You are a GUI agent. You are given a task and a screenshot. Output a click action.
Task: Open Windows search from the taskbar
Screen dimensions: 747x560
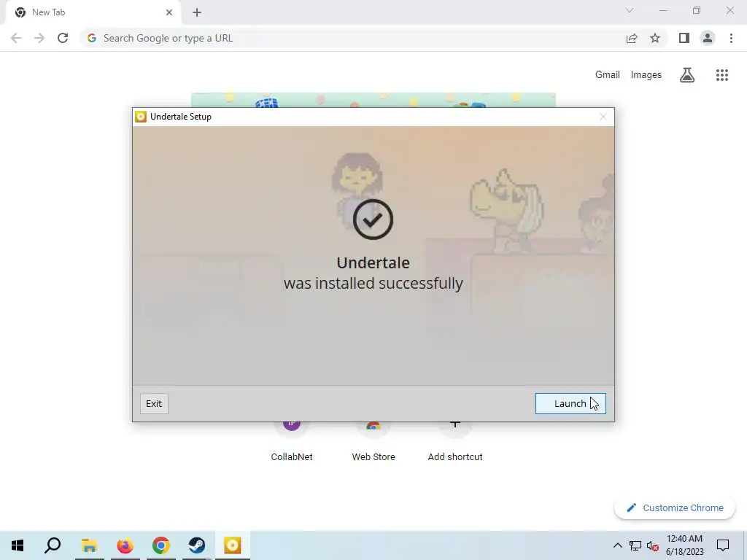[x=53, y=545]
